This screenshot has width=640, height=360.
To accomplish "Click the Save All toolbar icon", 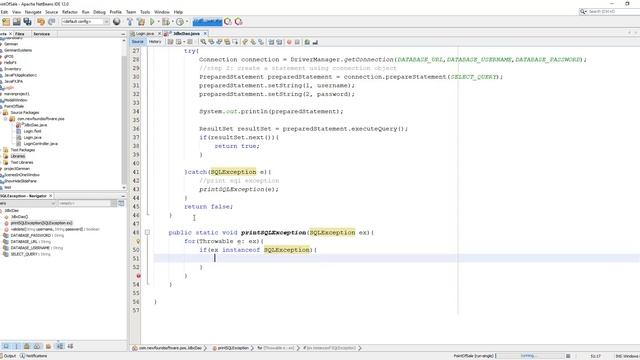I will click(27, 22).
